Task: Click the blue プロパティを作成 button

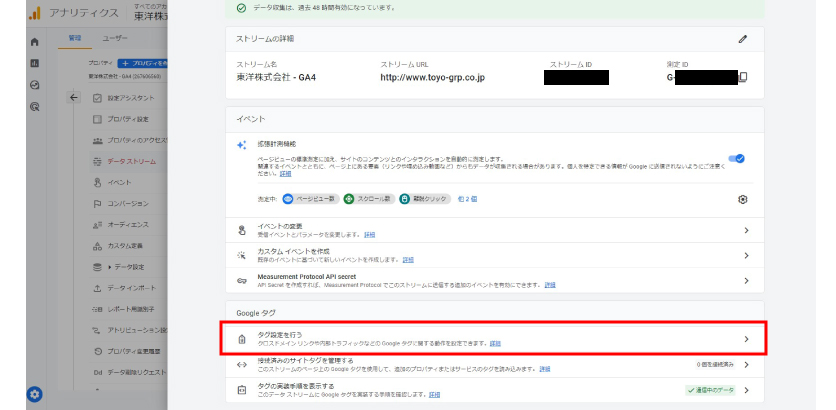Action: [142, 63]
